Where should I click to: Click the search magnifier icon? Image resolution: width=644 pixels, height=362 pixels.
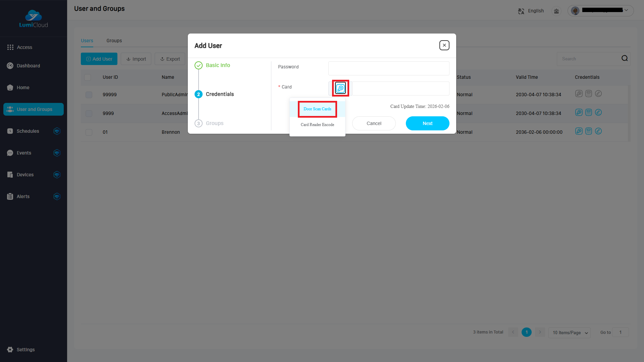click(625, 58)
